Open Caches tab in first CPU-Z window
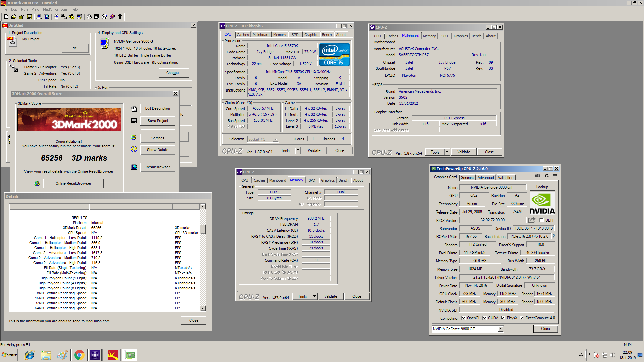Screen dimensions: 644x362 pyautogui.click(x=243, y=35)
